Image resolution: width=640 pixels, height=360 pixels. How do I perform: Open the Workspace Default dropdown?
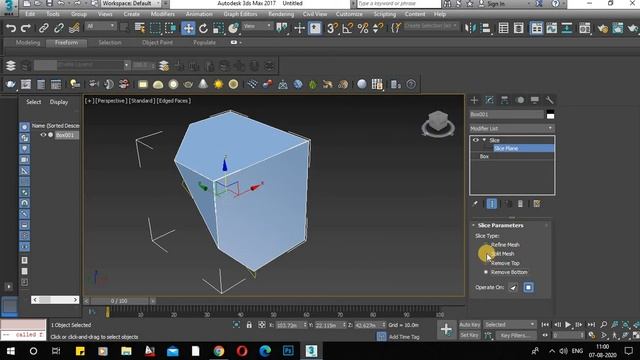coord(131,4)
